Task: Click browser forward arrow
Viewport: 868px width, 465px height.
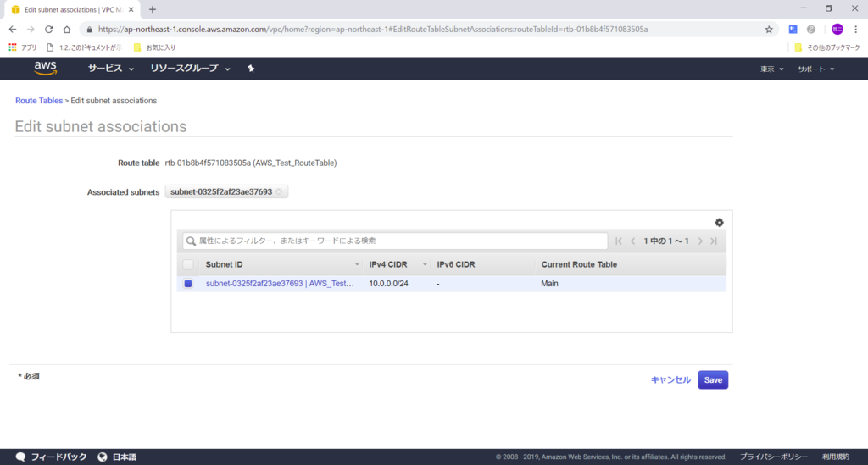Action: (x=31, y=30)
